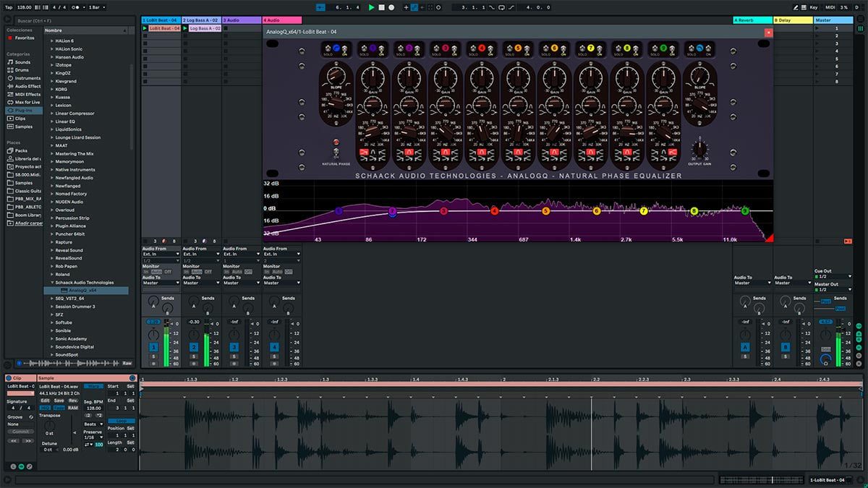The image size is (868, 488).
Task: Collapse the Schaack Audio Technologies folder
Action: click(x=51, y=283)
